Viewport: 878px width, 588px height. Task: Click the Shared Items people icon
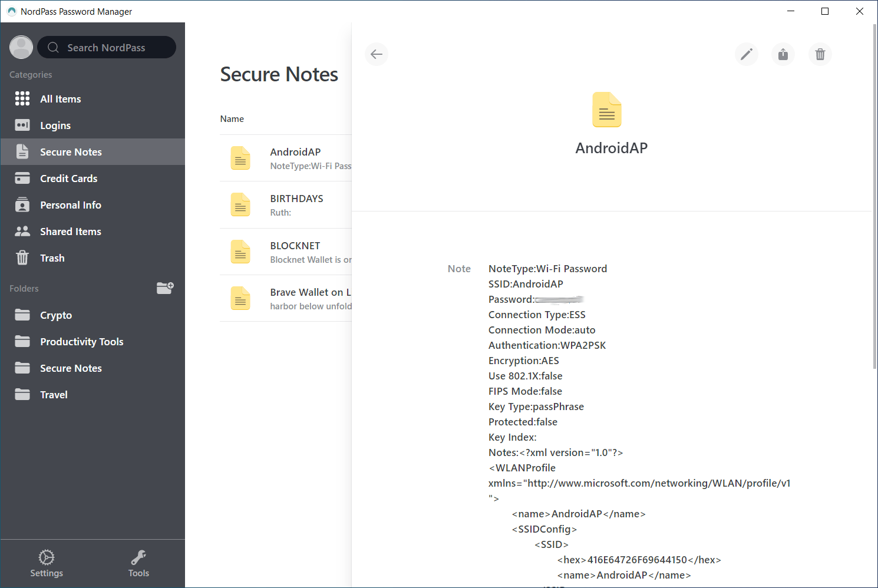tap(22, 231)
